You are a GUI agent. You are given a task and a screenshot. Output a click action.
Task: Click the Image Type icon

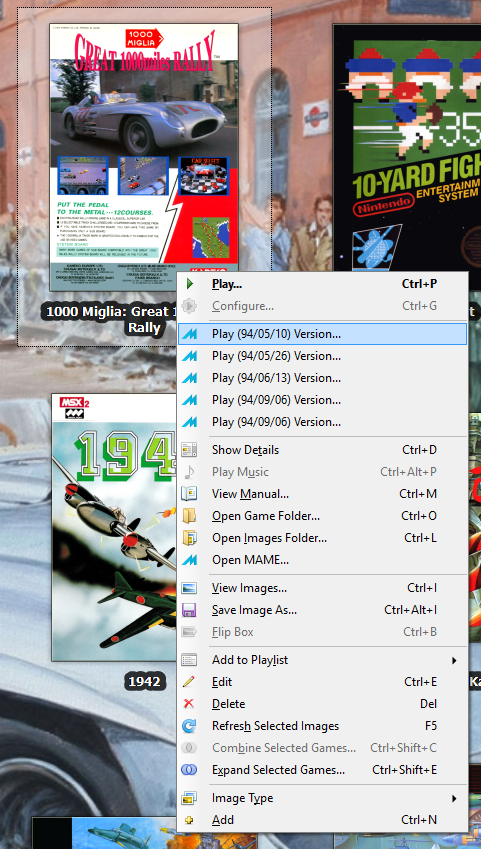(x=189, y=798)
